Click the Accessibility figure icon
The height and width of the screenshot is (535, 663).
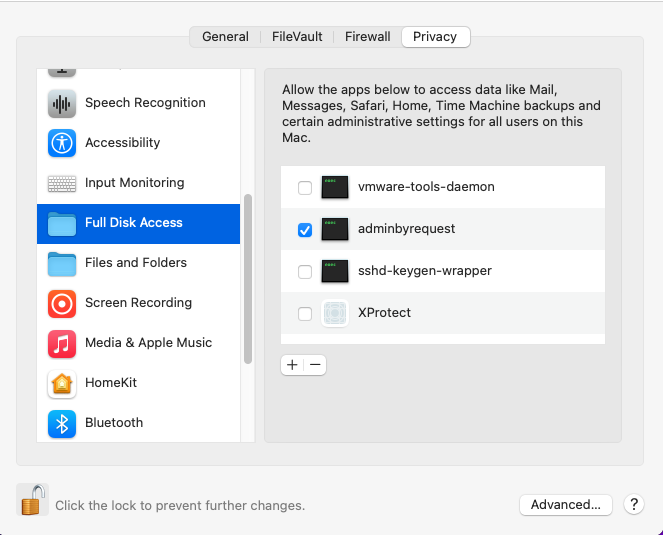point(62,143)
